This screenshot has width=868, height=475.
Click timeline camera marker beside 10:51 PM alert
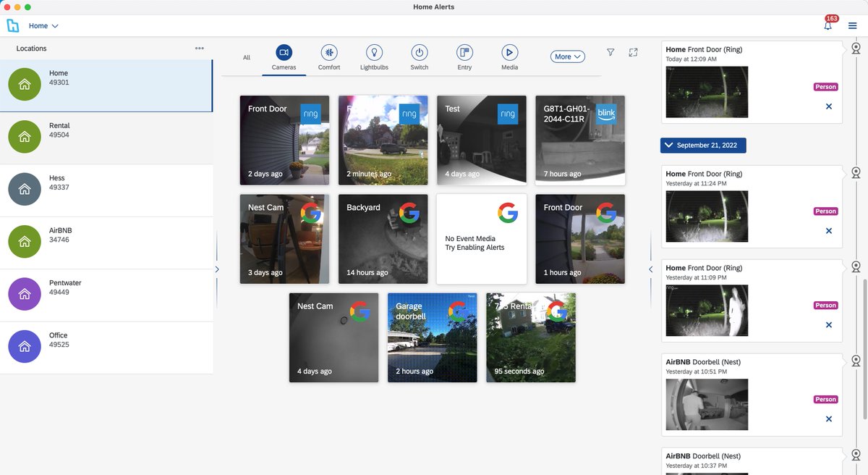tap(856, 361)
